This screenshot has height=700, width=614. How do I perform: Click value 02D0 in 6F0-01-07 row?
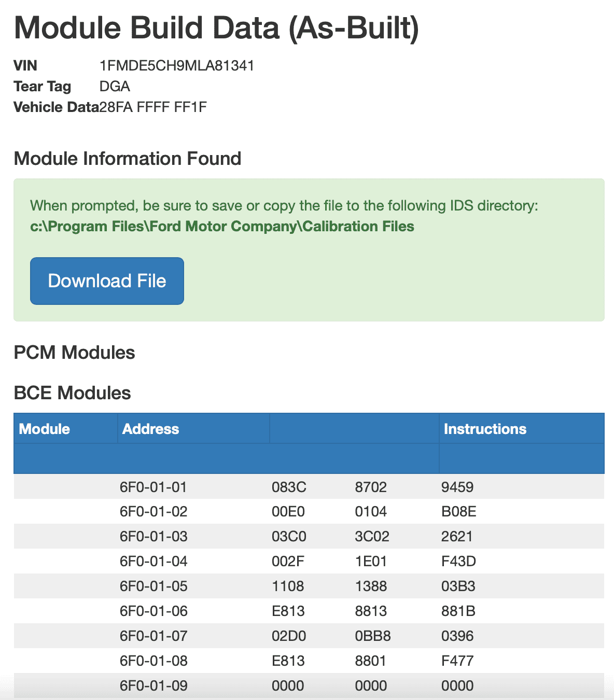tap(289, 636)
